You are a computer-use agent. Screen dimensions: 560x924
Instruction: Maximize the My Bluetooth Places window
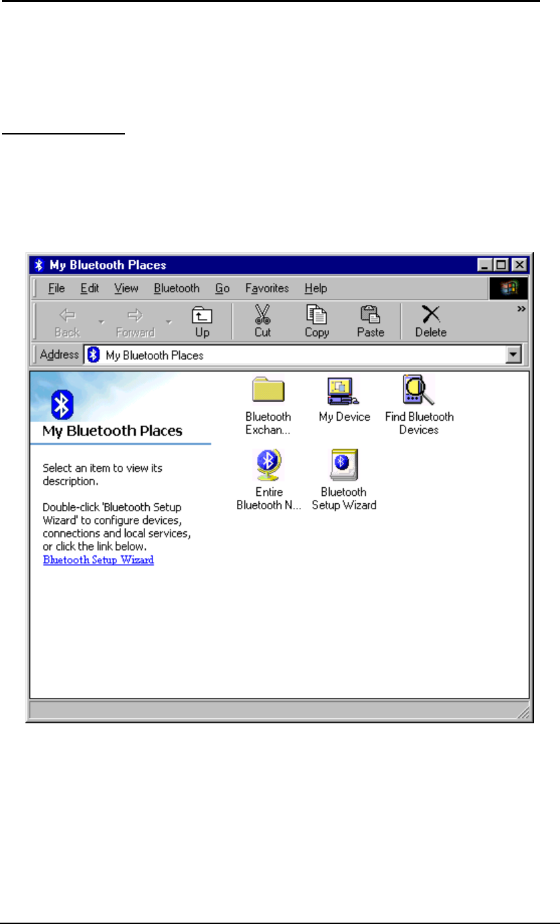point(501,265)
